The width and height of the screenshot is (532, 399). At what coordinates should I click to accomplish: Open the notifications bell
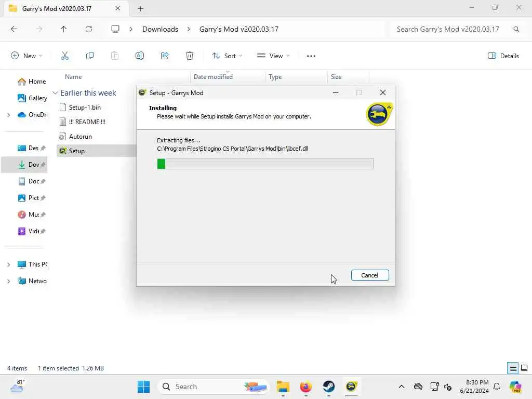tap(497, 387)
